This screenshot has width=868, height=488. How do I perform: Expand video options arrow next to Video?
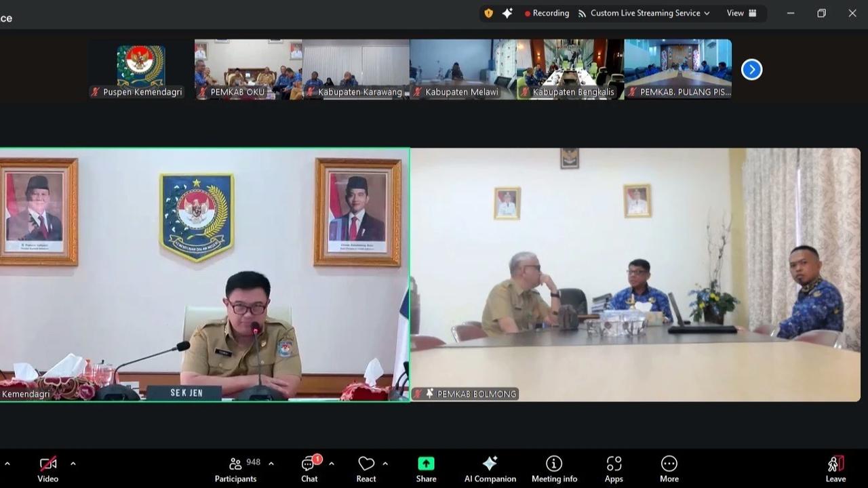click(73, 464)
